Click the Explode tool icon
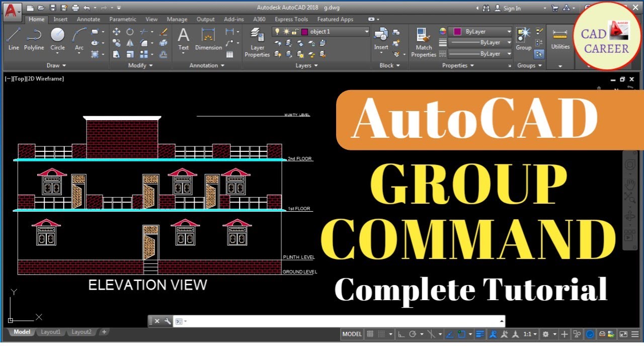644x362 pixels. 163,43
